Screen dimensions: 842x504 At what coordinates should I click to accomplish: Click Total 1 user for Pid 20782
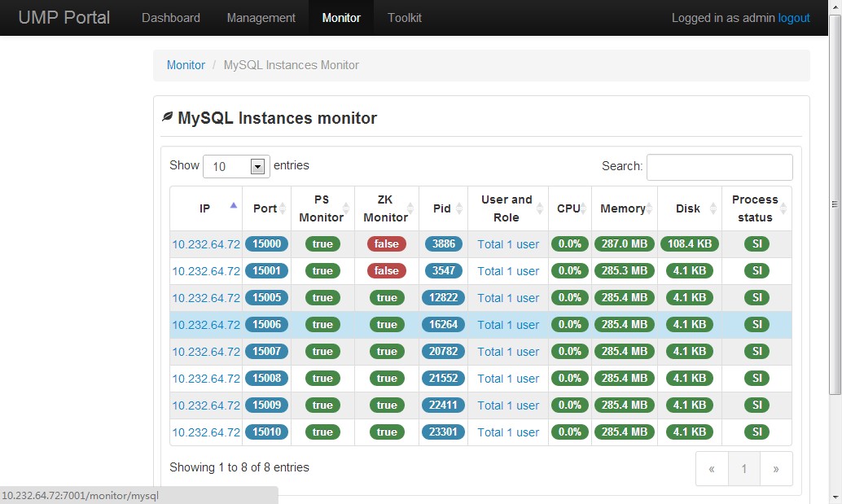pos(508,352)
